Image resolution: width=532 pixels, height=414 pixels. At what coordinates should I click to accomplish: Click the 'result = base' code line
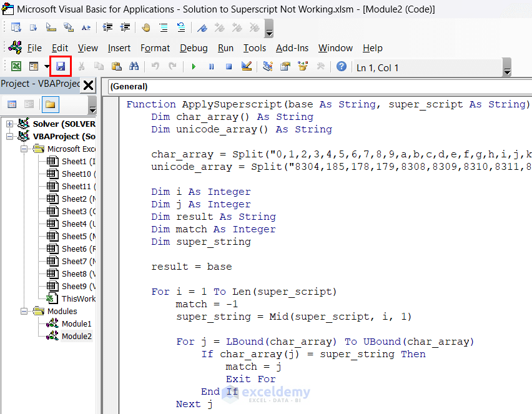[191, 267]
